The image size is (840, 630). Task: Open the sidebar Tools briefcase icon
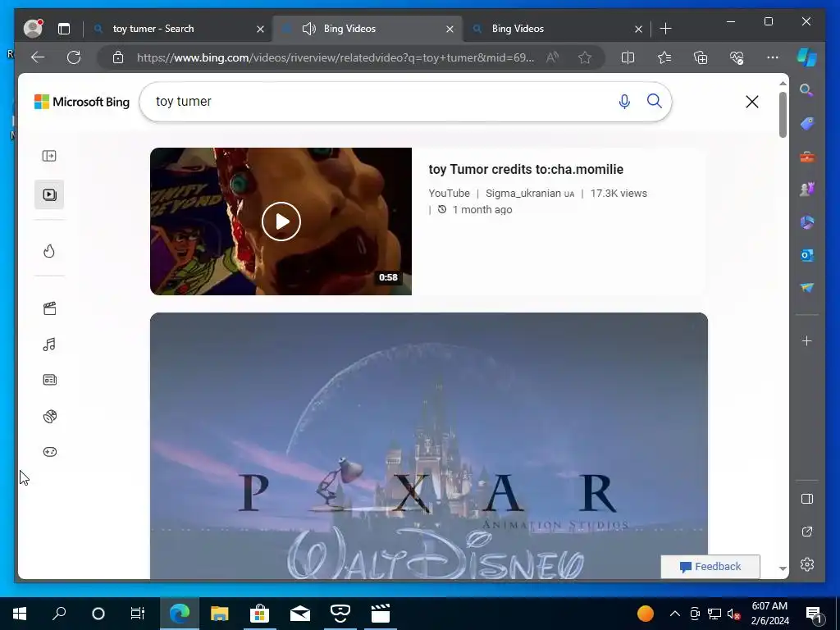[x=807, y=157]
